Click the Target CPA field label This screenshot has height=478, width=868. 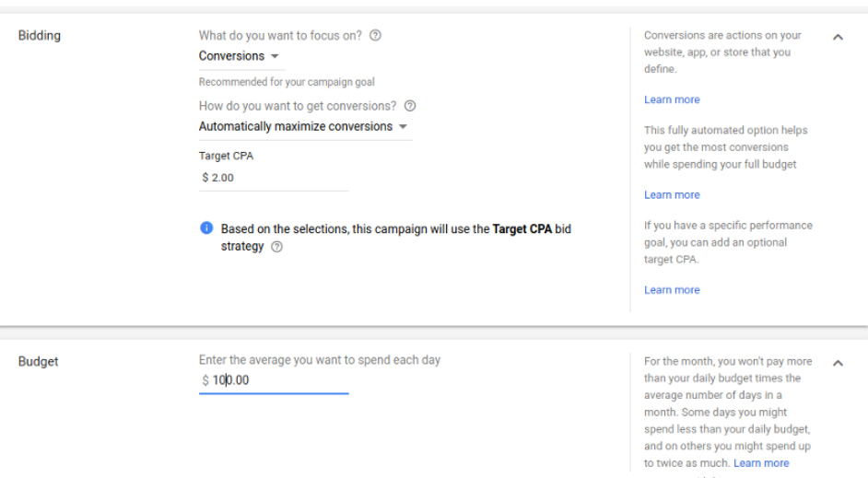(x=226, y=157)
